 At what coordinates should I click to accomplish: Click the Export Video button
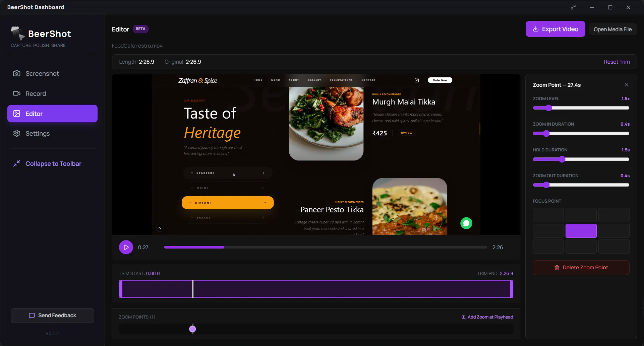[x=555, y=29]
